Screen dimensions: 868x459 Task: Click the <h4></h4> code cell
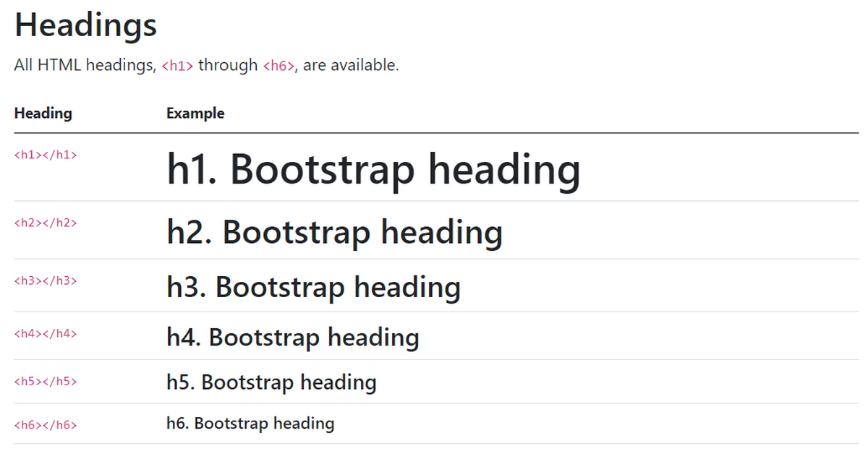coord(46,333)
